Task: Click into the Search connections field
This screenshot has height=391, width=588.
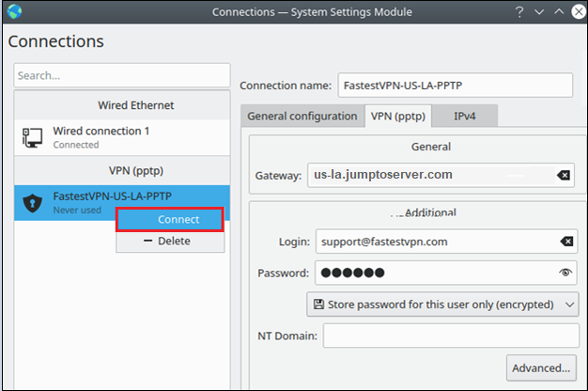Action: (x=122, y=75)
